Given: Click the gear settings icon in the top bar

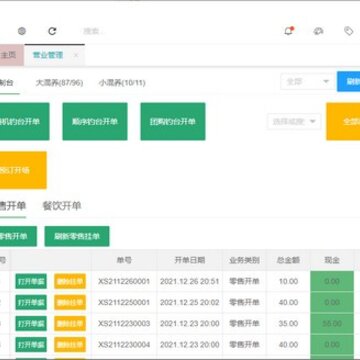Looking at the screenshot, I should pos(22,31).
